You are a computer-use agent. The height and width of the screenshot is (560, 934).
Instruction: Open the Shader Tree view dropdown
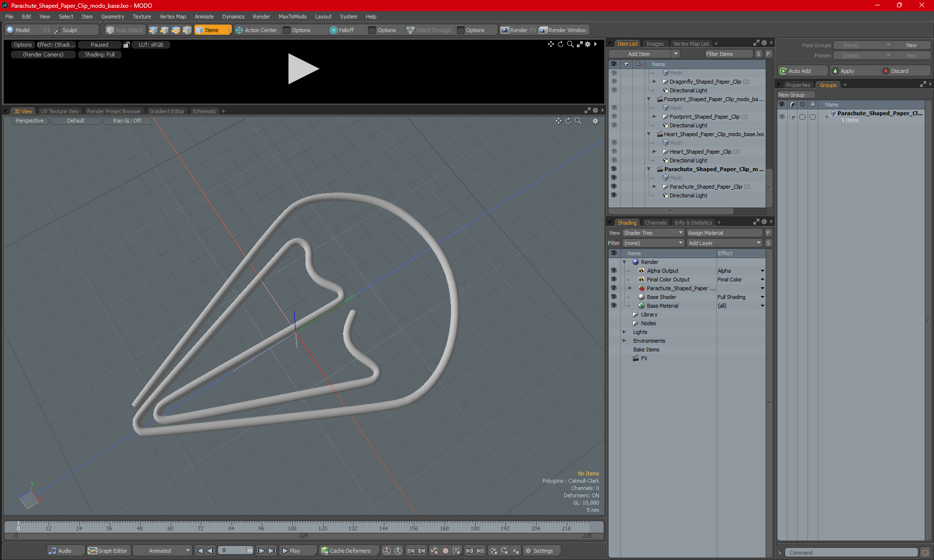(653, 233)
